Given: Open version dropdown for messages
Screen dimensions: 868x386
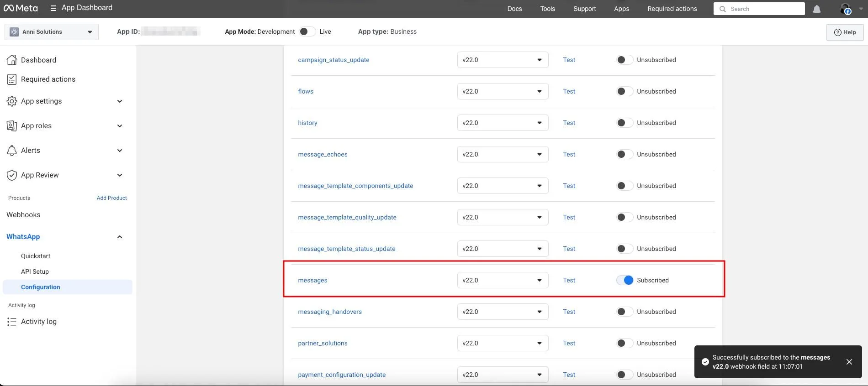Looking at the screenshot, I should click(503, 280).
